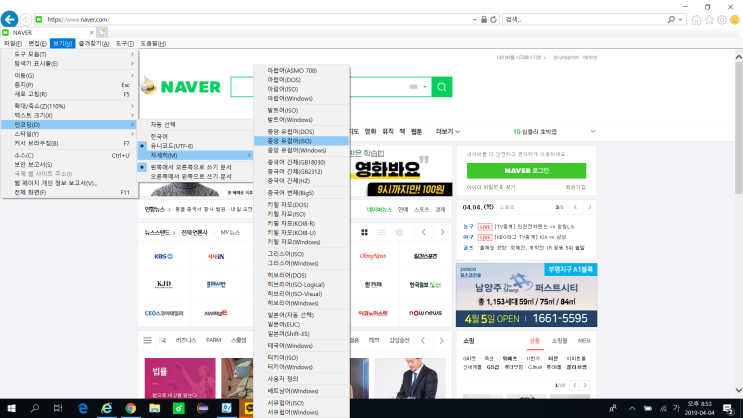Expand 더보기 chevron in Naver menu
The image size is (743, 418).
[457, 132]
